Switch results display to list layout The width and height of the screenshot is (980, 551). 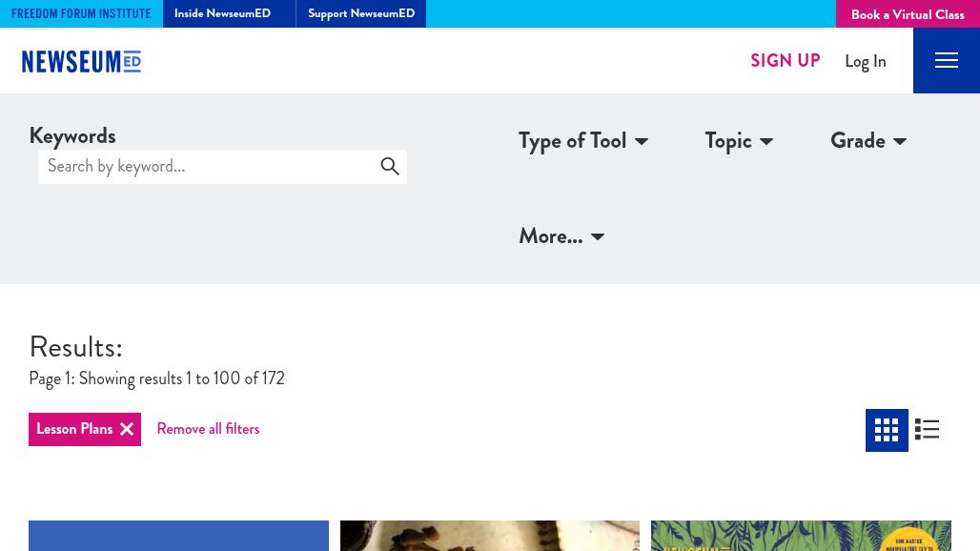click(x=926, y=430)
